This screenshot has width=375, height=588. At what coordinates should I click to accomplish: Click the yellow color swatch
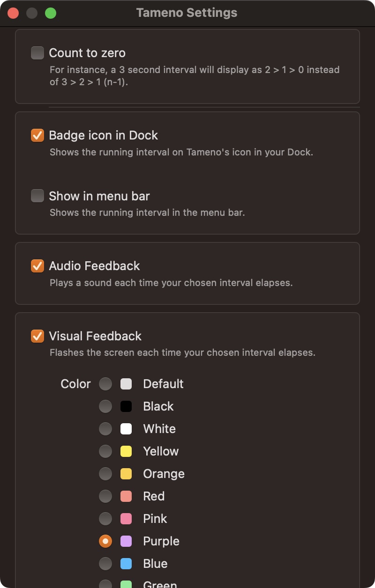click(126, 451)
